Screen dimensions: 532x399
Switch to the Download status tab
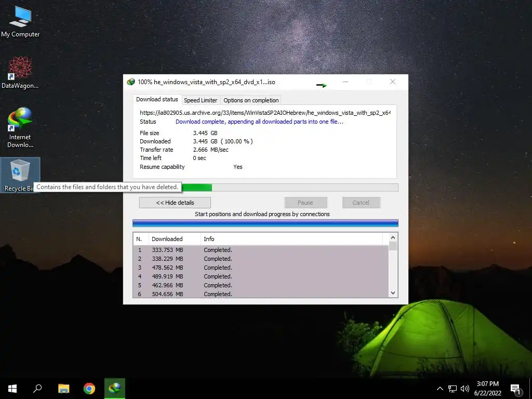coord(157,99)
